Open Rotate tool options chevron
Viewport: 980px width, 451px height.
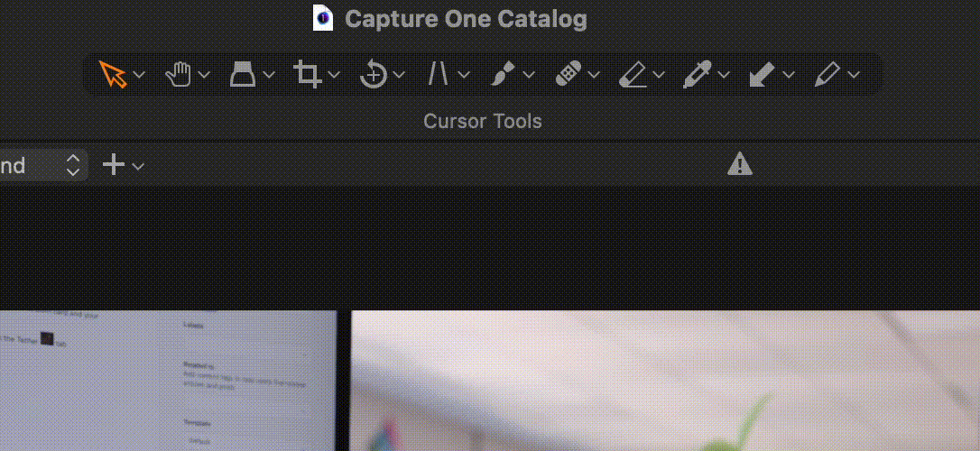pyautogui.click(x=399, y=75)
